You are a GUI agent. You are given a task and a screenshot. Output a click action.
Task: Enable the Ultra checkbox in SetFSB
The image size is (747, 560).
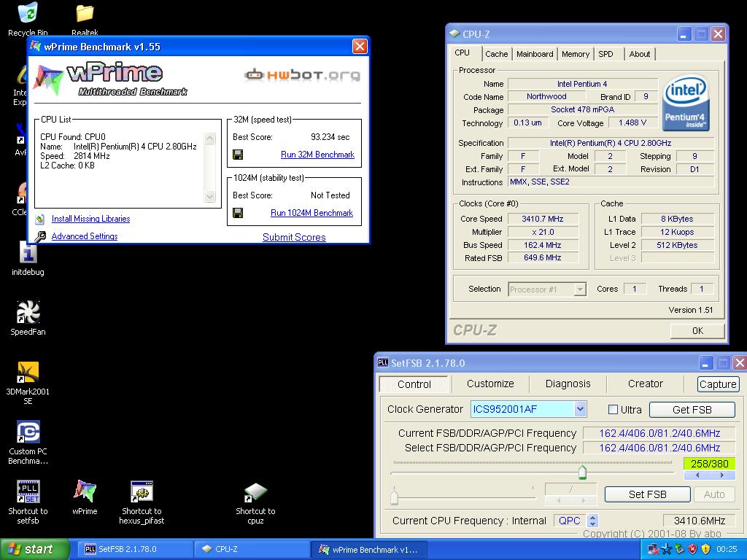[x=613, y=410]
